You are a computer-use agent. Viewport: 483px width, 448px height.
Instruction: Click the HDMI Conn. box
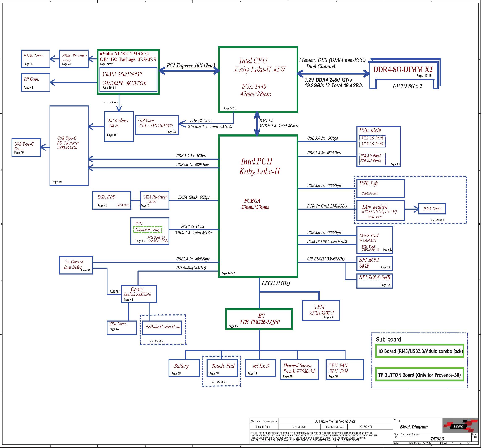35,59
